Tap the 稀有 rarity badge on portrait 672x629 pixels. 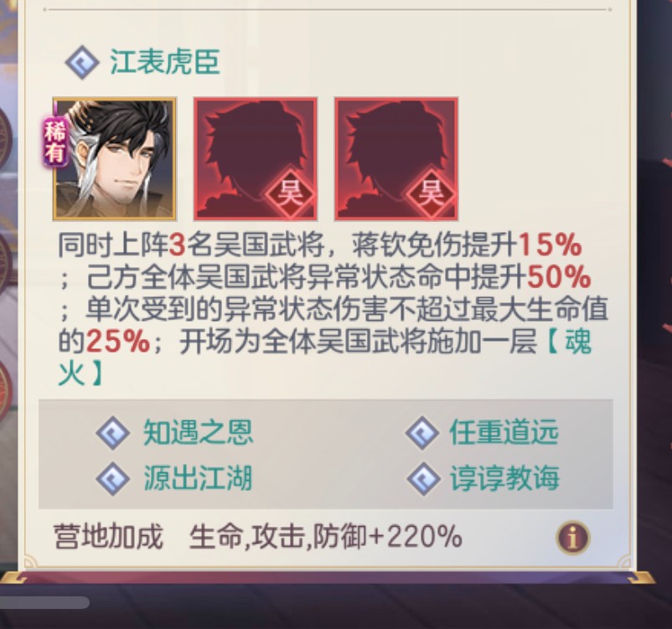[54, 142]
